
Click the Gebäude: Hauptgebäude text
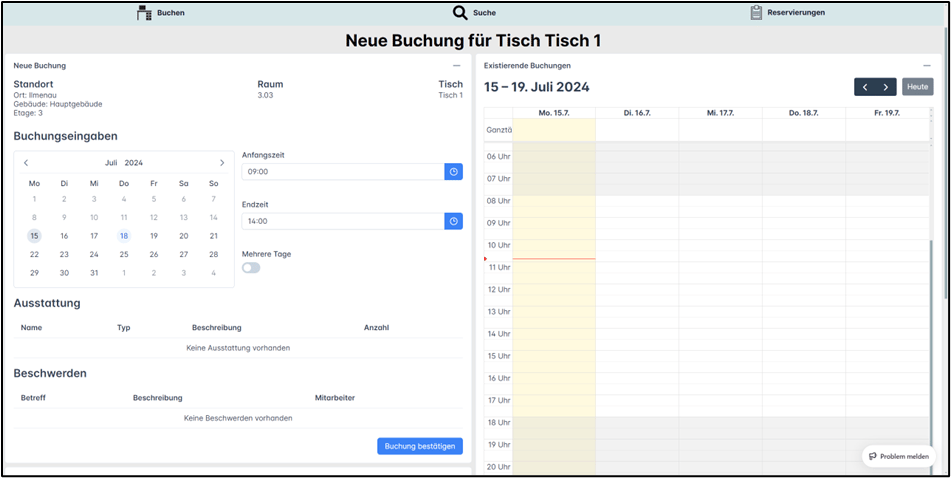[x=58, y=104]
